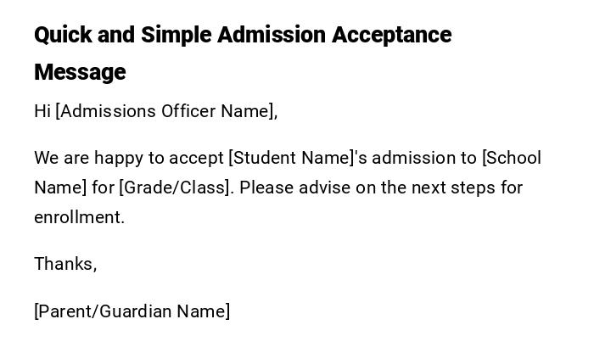Click the word "We" starting the paragraph

[45, 158]
